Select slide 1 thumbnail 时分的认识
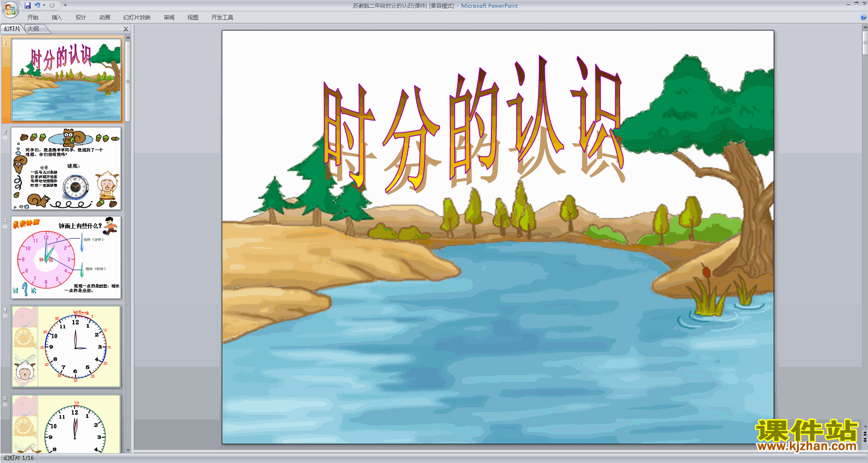 pyautogui.click(x=66, y=80)
